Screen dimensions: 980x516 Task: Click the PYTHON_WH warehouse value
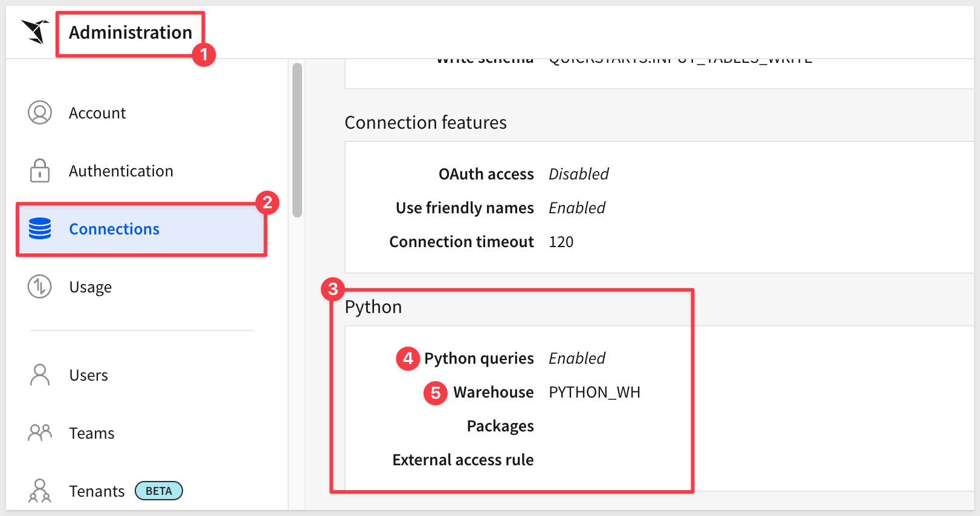pos(594,392)
